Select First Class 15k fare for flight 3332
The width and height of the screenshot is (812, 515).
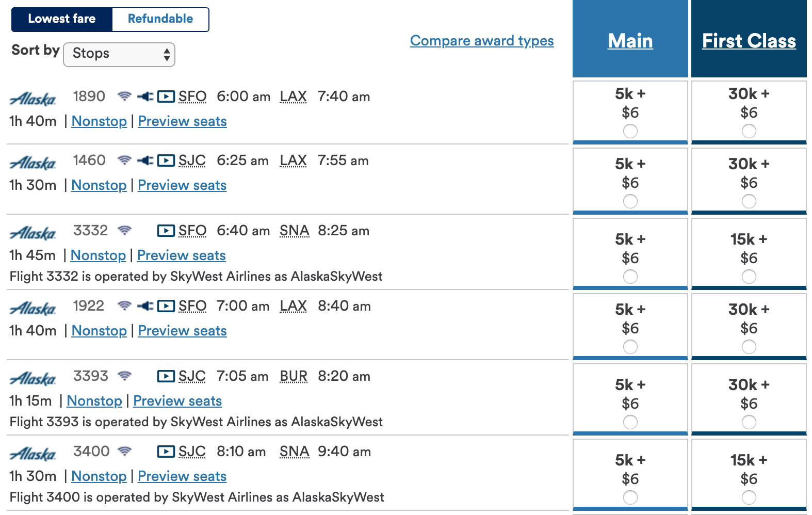[x=749, y=277]
